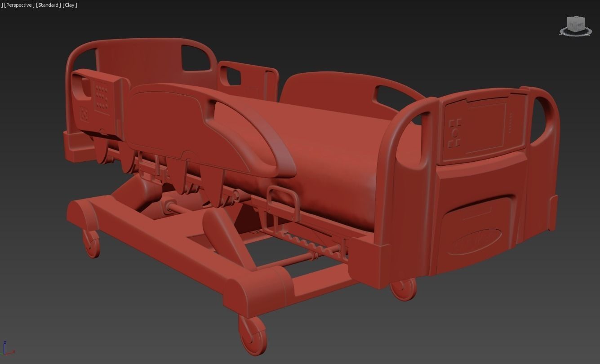
Task: Click the ViewCube navigation widget
Action: pos(576,26)
